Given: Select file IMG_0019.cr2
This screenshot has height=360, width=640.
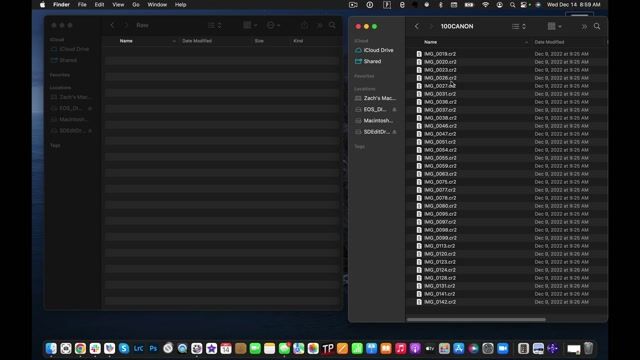Looking at the screenshot, I should tap(440, 54).
